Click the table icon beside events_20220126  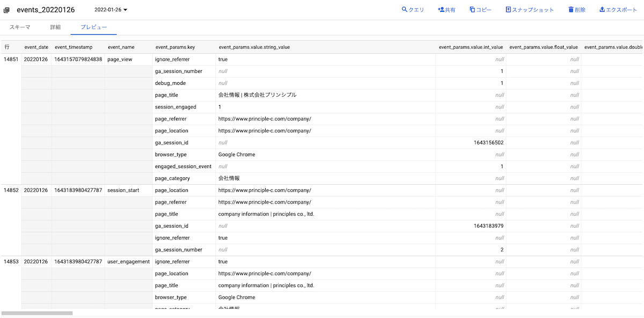(7, 10)
